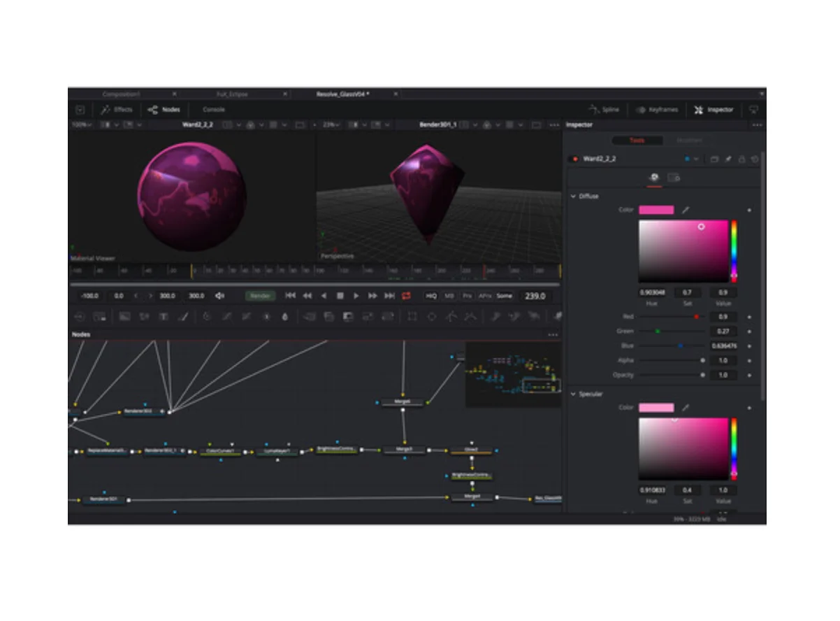Toggle loop playback mode
This screenshot has height=621, width=840.
pos(406,296)
